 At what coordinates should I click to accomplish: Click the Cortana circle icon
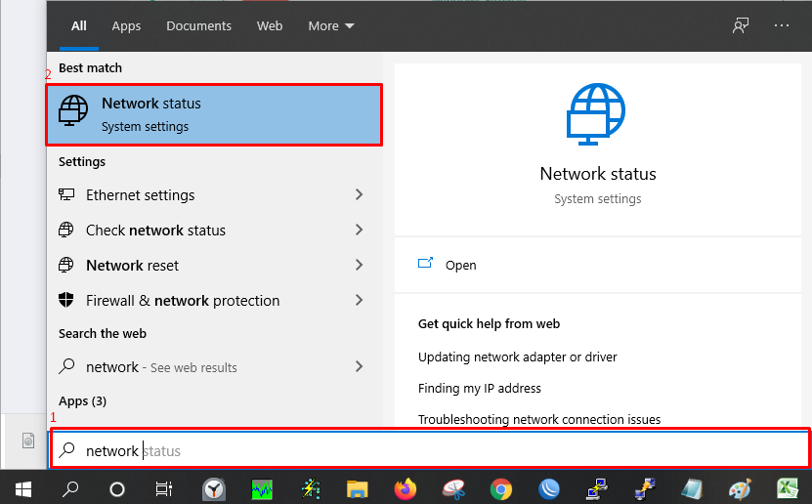click(x=117, y=489)
